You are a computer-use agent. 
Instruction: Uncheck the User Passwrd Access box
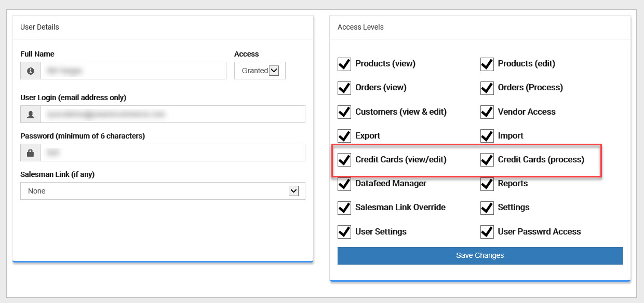tap(487, 232)
